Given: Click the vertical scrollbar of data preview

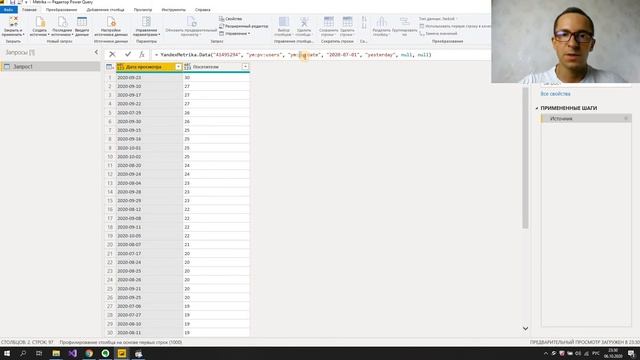Looking at the screenshot, I should click(525, 157).
